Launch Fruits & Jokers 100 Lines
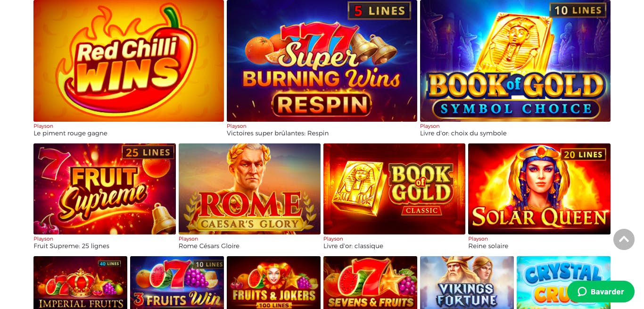The width and height of the screenshot is (644, 309). [273, 283]
